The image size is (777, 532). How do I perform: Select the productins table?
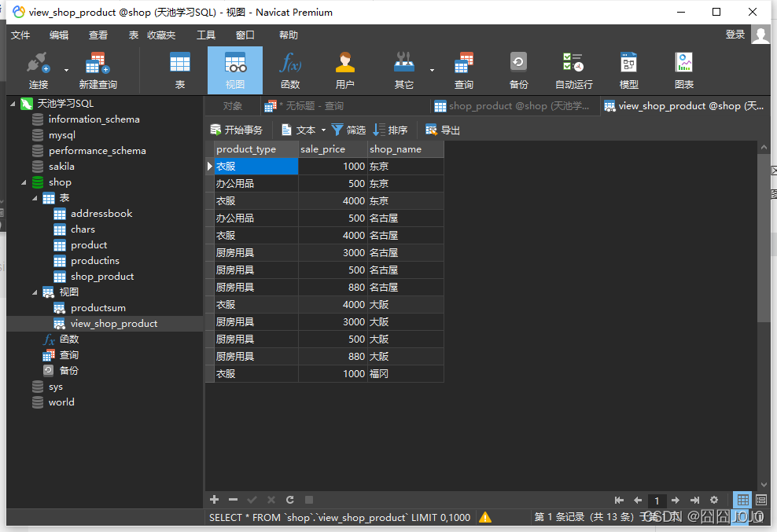[94, 261]
